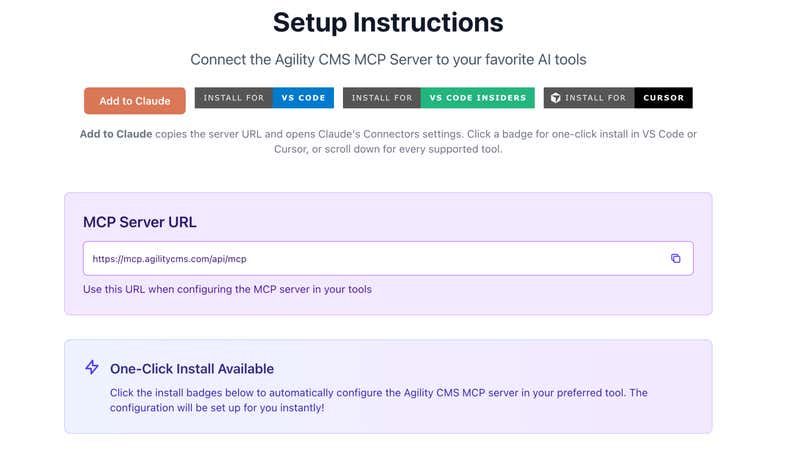
Task: Install for Cursor via black CURSOR label
Action: point(663,98)
